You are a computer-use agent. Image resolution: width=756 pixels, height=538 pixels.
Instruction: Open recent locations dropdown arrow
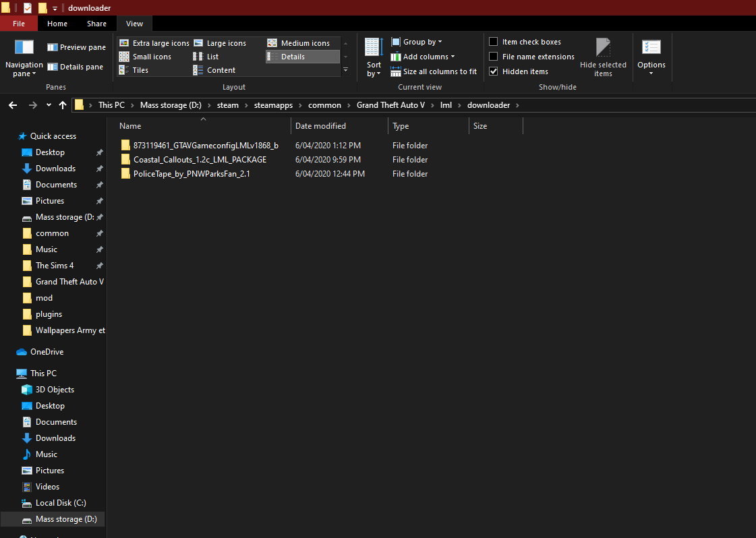click(x=49, y=105)
